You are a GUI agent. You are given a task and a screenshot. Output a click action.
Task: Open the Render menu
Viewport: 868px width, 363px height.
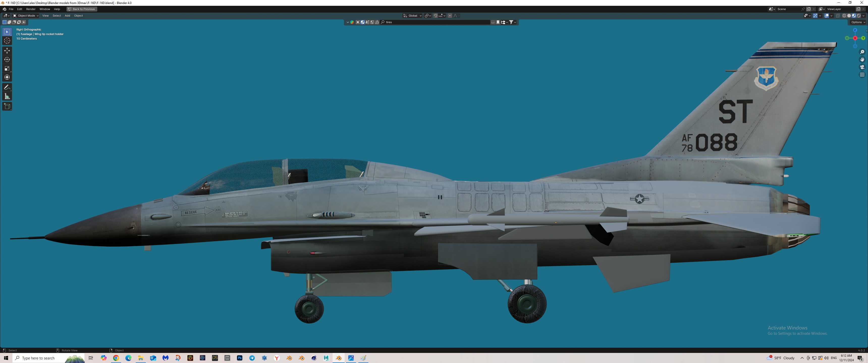31,9
